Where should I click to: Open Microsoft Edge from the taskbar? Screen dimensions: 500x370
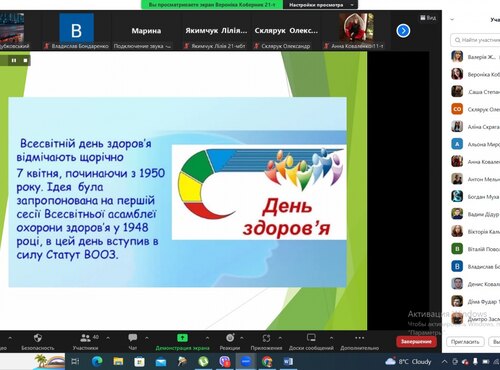click(97, 361)
